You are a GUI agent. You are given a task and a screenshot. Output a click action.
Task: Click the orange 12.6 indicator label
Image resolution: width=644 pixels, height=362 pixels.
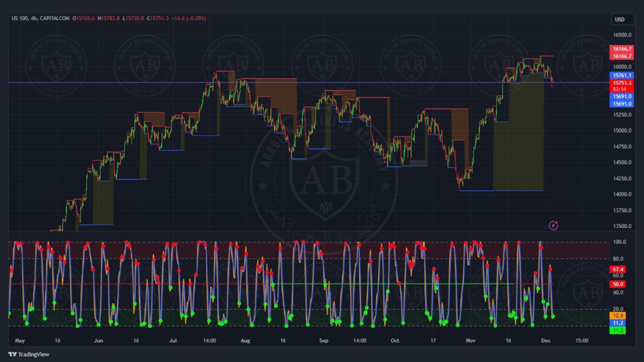(x=618, y=316)
